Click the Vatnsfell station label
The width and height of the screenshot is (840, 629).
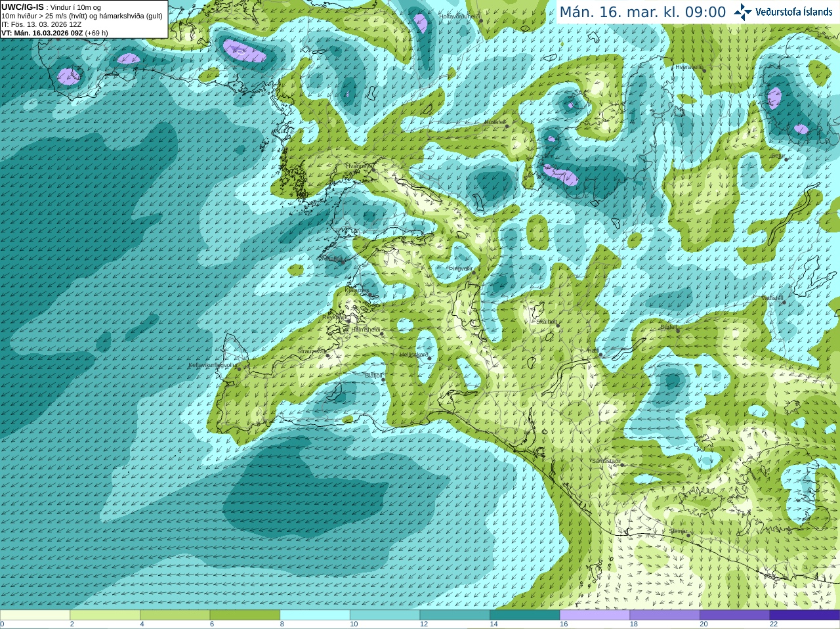(772, 298)
